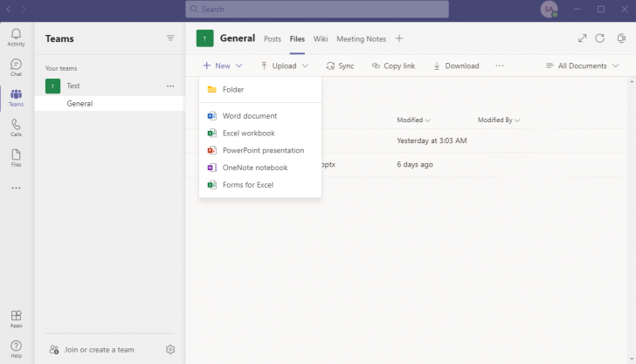Viewport: 636px width, 364px height.
Task: Open the Teams sidebar section
Action: pos(17,98)
